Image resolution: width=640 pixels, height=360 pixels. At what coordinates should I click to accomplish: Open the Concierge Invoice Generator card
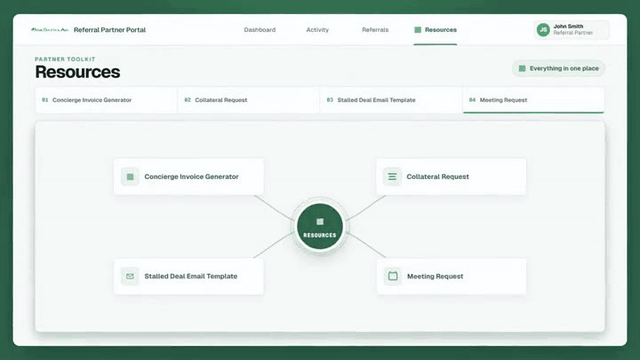(x=189, y=177)
